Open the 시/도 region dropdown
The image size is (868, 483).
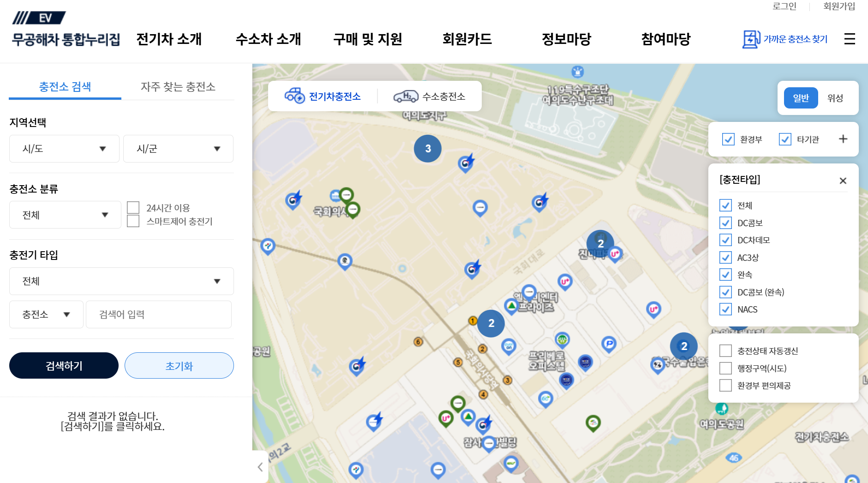[64, 149]
